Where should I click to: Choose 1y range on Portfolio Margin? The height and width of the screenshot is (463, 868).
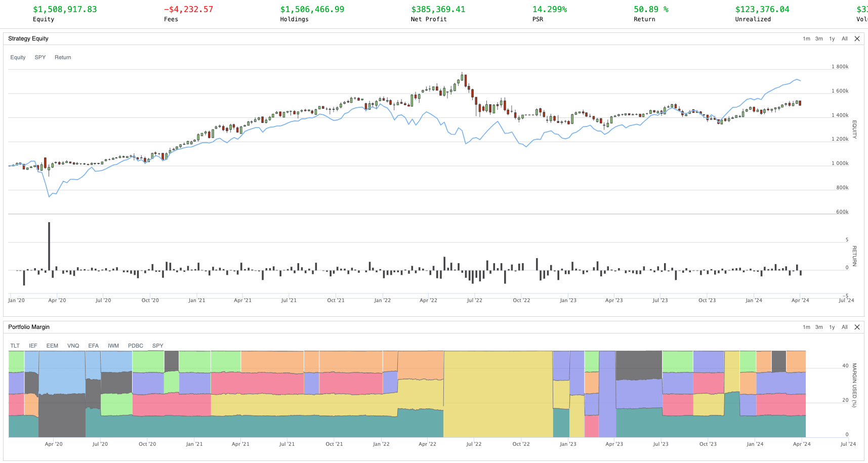pos(832,327)
